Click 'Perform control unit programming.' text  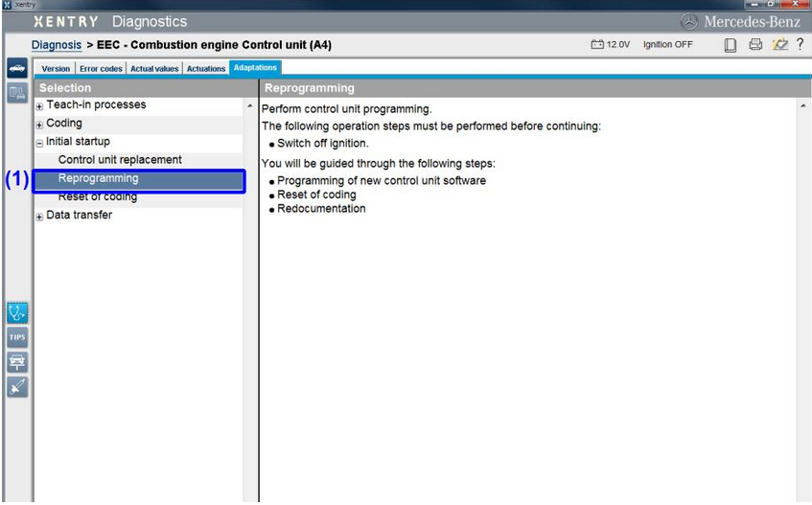(346, 109)
